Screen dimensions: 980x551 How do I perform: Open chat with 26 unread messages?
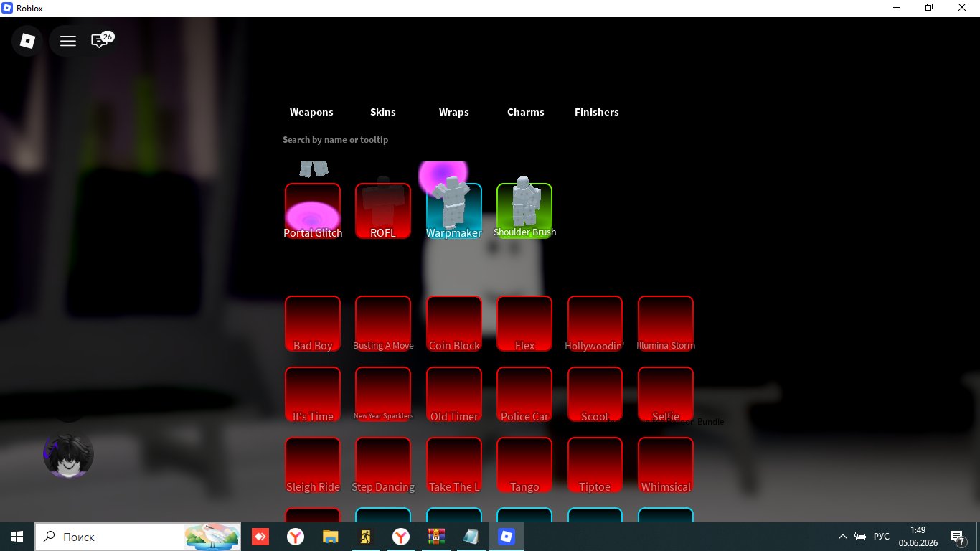pos(100,41)
